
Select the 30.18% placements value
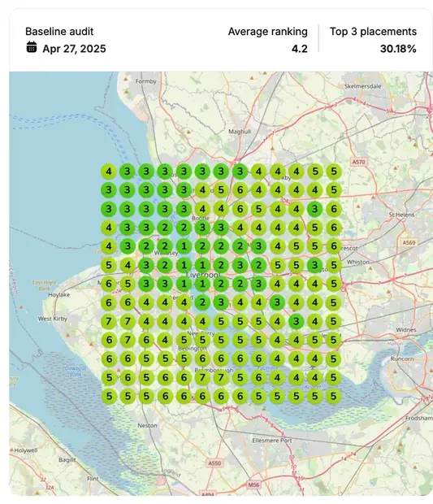[x=398, y=49]
